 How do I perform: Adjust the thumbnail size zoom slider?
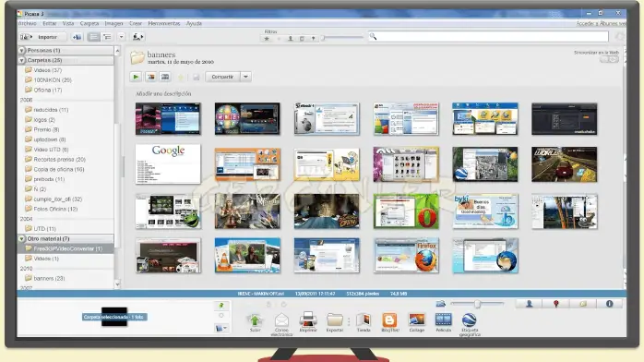pyautogui.click(x=477, y=304)
